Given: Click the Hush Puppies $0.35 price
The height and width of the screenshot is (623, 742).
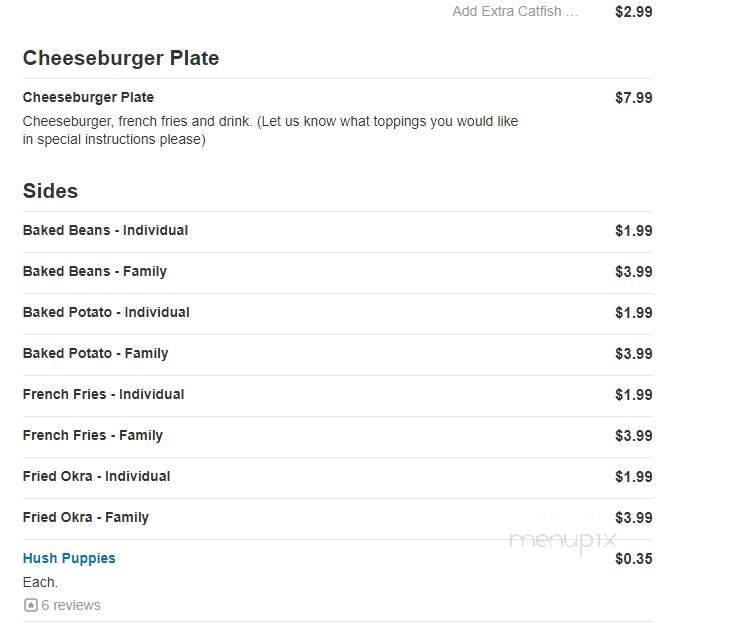Looking at the screenshot, I should [634, 559].
